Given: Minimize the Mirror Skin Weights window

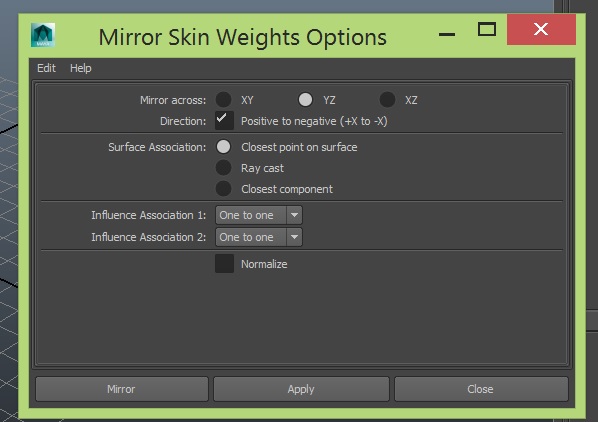Looking at the screenshot, I should [x=447, y=34].
